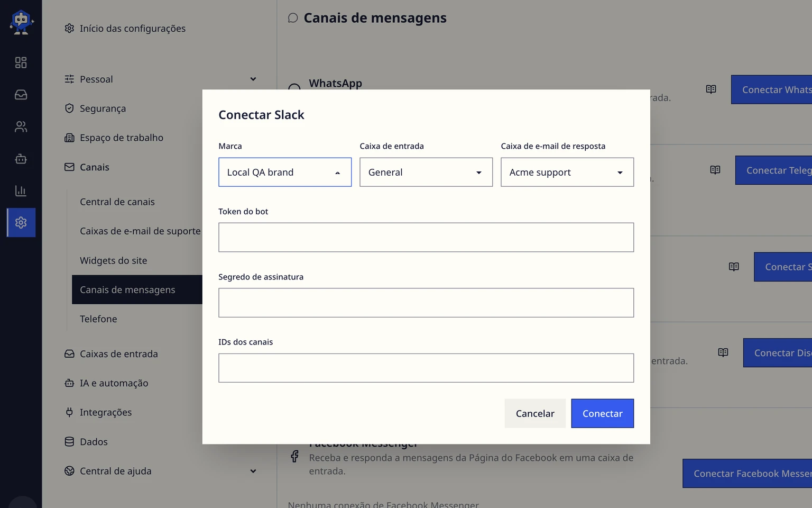Open Central de canais submenu item

click(x=117, y=202)
